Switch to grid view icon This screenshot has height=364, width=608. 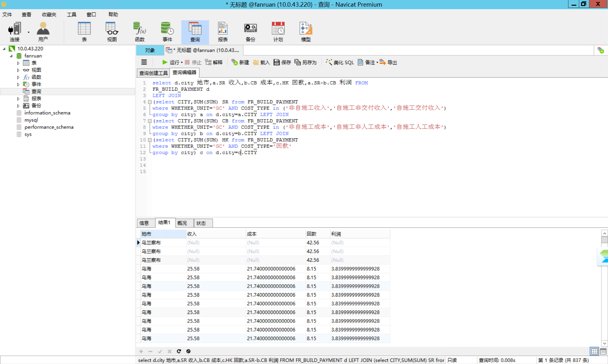click(x=594, y=351)
